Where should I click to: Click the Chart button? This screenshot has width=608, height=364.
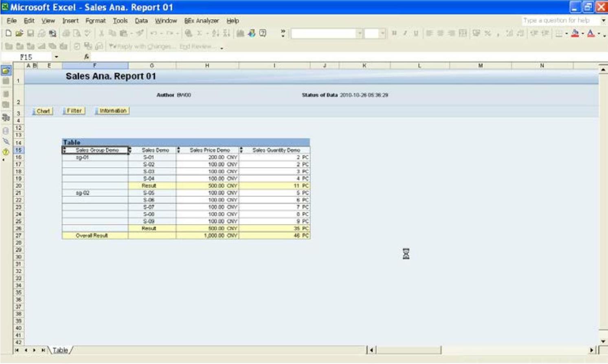43,111
